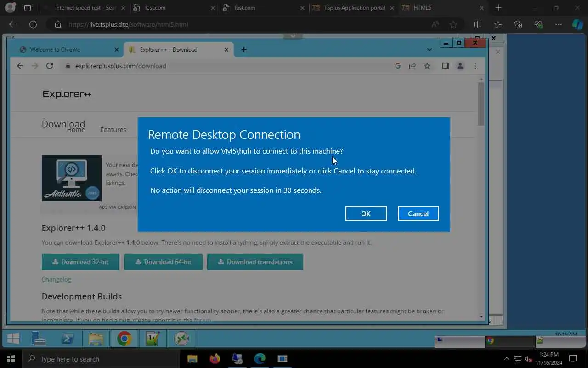588x368 pixels.
Task: Open local Windows Start menu
Action: (11, 359)
